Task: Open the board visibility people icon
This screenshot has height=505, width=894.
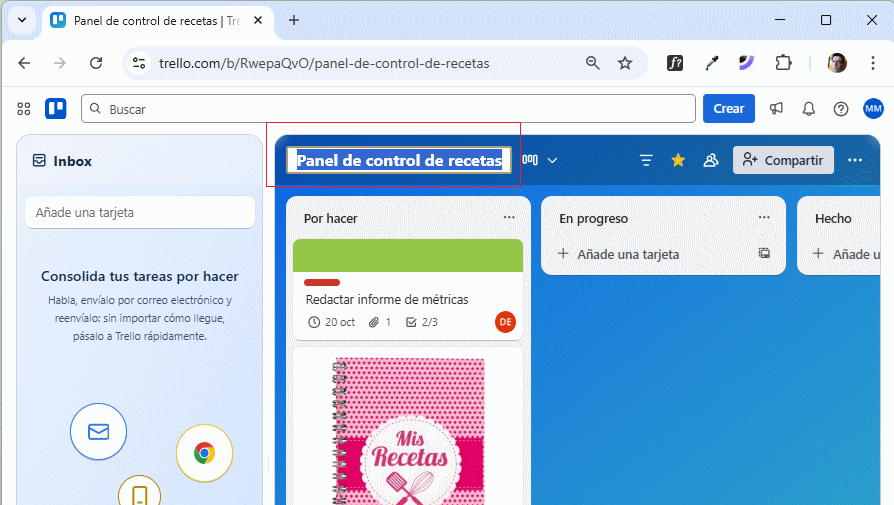Action: pyautogui.click(x=711, y=160)
